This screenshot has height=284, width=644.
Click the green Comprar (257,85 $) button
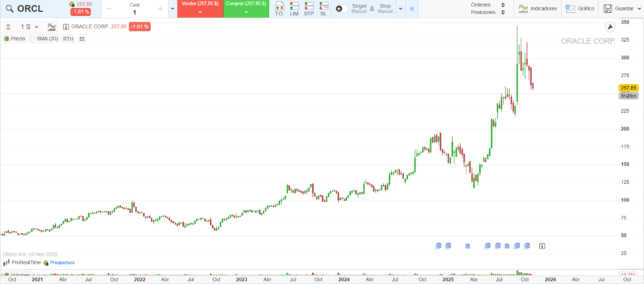click(246, 8)
